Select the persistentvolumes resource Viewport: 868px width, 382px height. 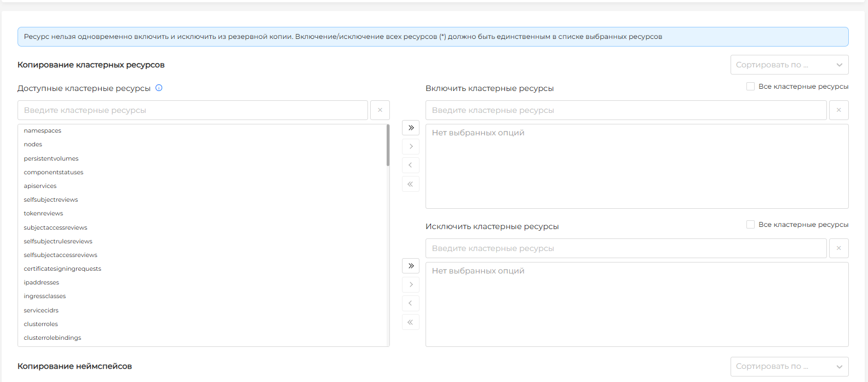pyautogui.click(x=202, y=158)
